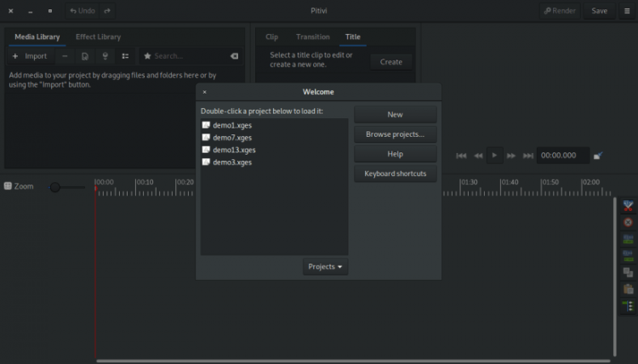Click the 00:00.000 timecode field
638x364 pixels.
coord(563,156)
